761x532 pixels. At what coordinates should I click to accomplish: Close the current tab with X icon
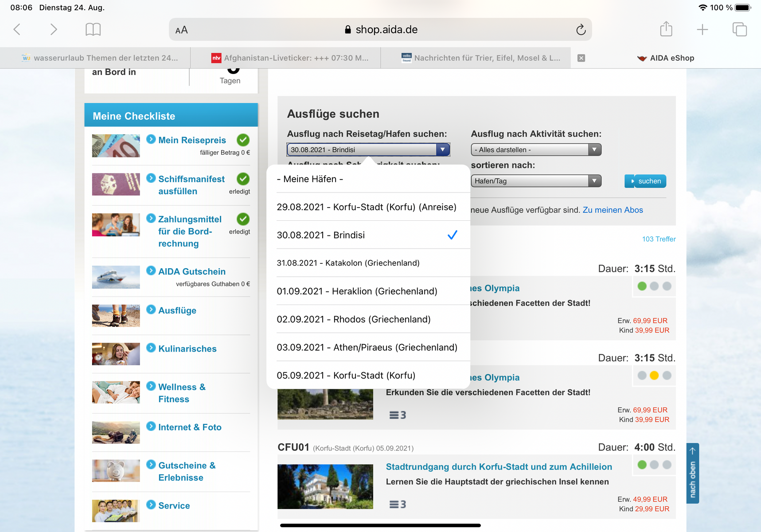581,58
